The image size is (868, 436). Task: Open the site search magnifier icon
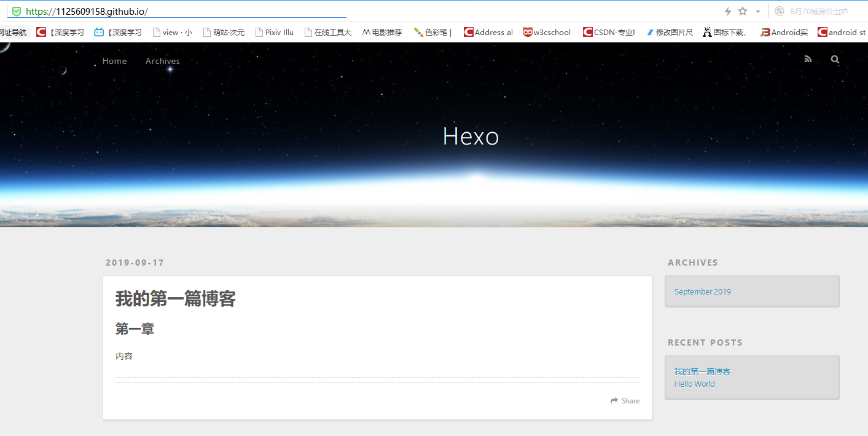(x=834, y=59)
